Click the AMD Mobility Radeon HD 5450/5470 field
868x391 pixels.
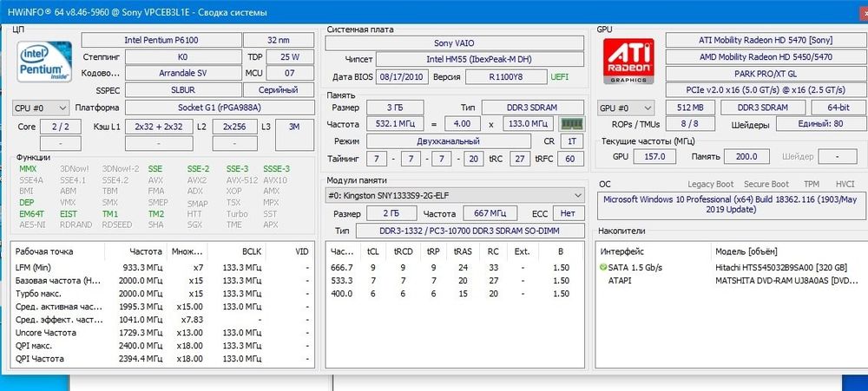[766, 57]
